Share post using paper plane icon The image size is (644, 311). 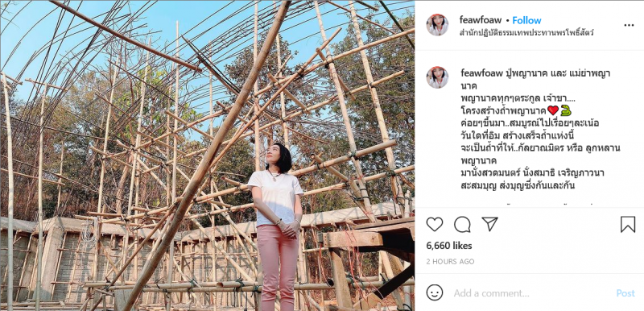click(x=489, y=224)
